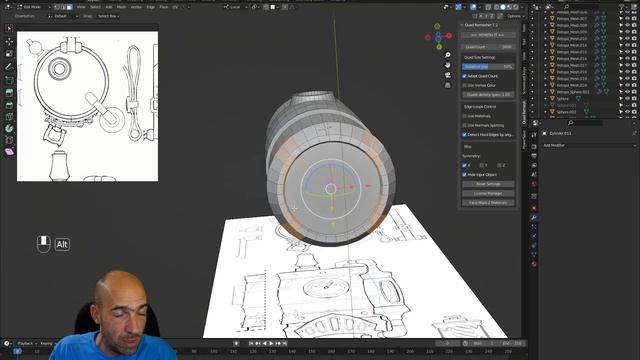640x360 pixels.
Task: Toggle Adapt Quad Count checkbox
Action: tap(464, 76)
